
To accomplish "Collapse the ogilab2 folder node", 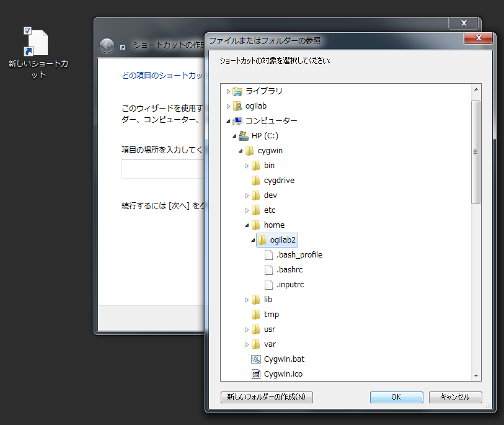I will tap(253, 240).
